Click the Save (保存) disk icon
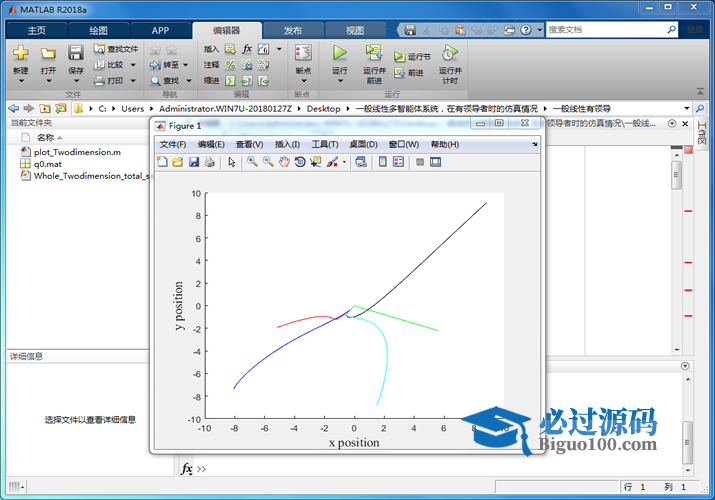 [x=76, y=53]
